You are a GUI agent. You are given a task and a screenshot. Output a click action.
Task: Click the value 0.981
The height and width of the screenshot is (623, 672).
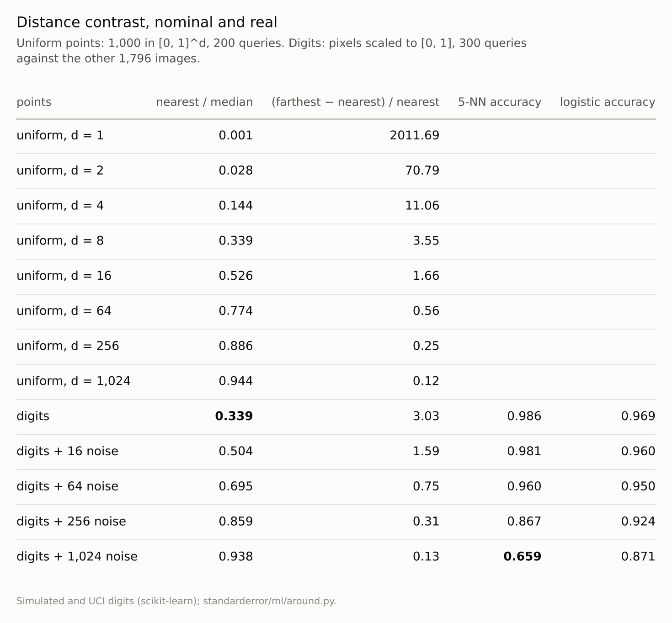pyautogui.click(x=524, y=452)
